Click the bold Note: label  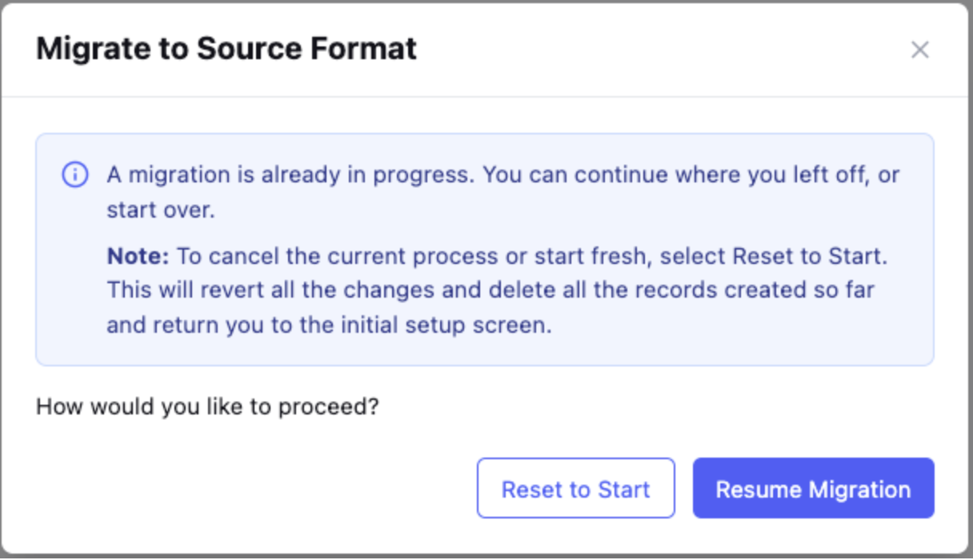[x=138, y=257]
